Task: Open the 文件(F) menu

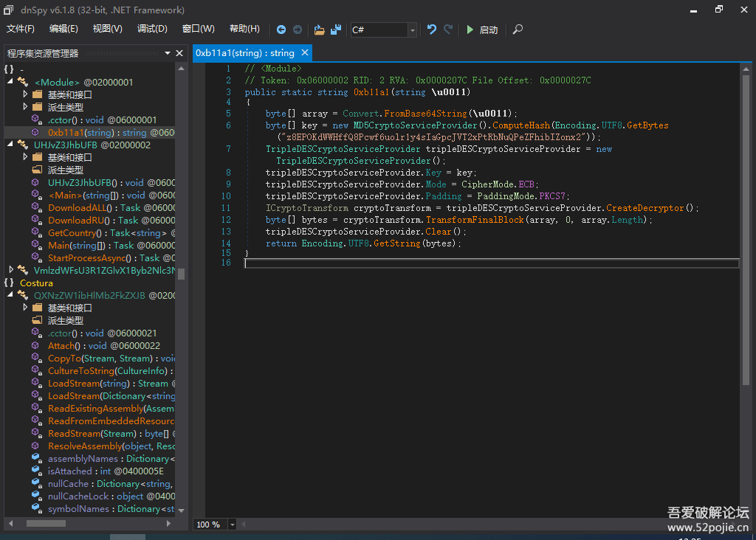Action: 21,29
